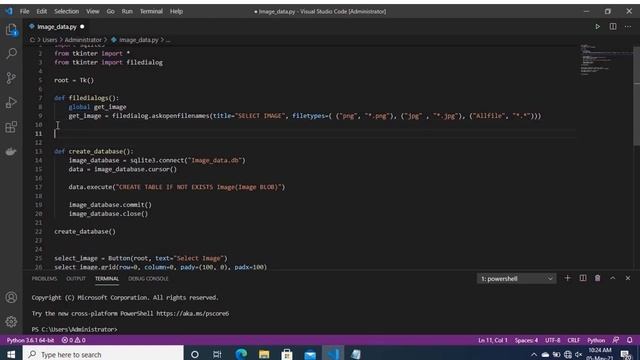Viewport: 640px width, 360px height.
Task: Click Users in the breadcrumb path
Action: (x=49, y=40)
